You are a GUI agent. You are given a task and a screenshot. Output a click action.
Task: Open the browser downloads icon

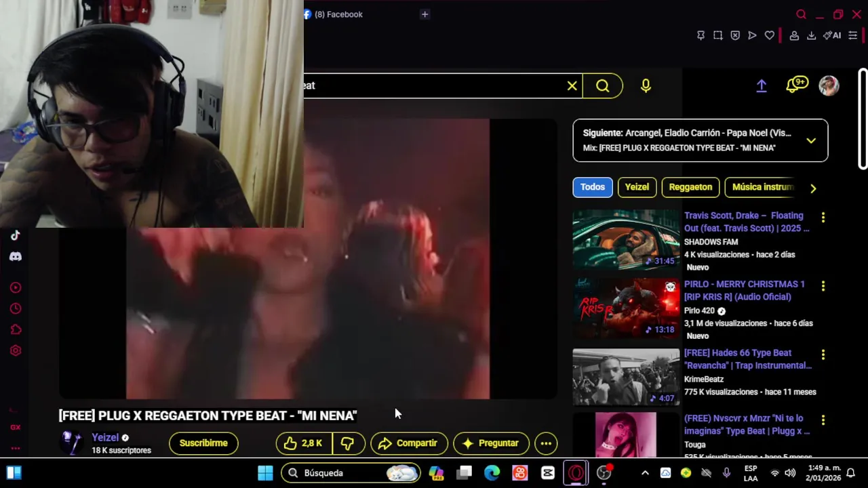tap(811, 35)
